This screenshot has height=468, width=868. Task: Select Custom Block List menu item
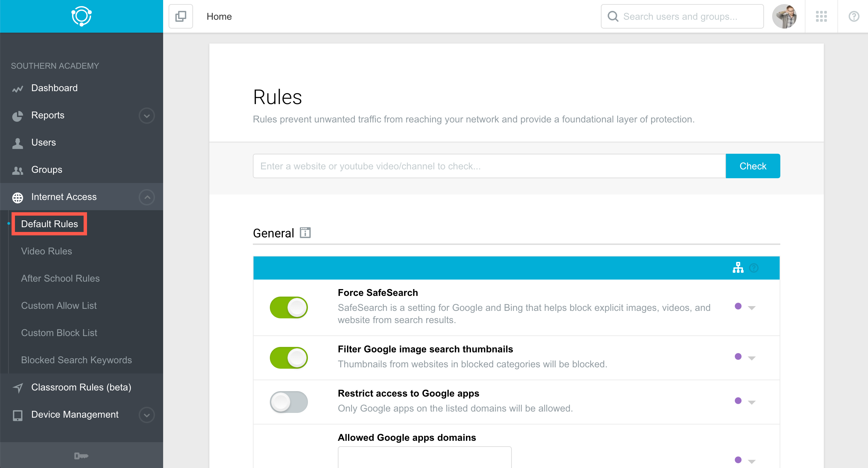coord(59,333)
